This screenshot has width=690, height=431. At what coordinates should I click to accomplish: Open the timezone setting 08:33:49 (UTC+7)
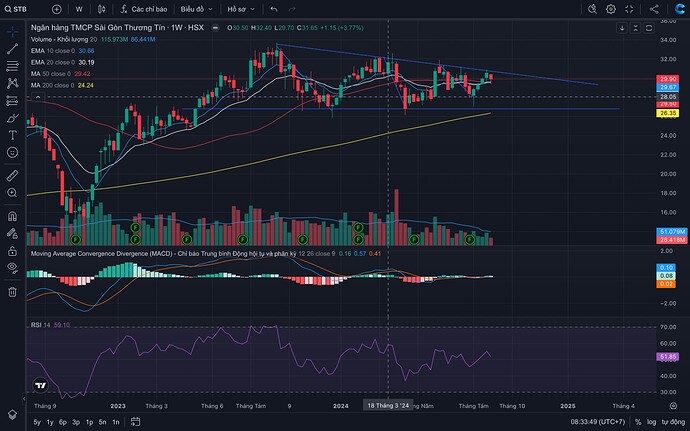click(598, 422)
